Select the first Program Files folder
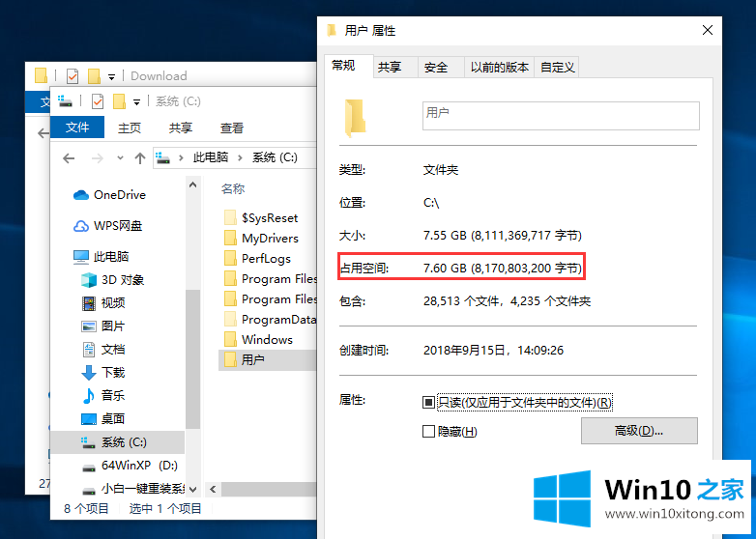 pos(270,278)
